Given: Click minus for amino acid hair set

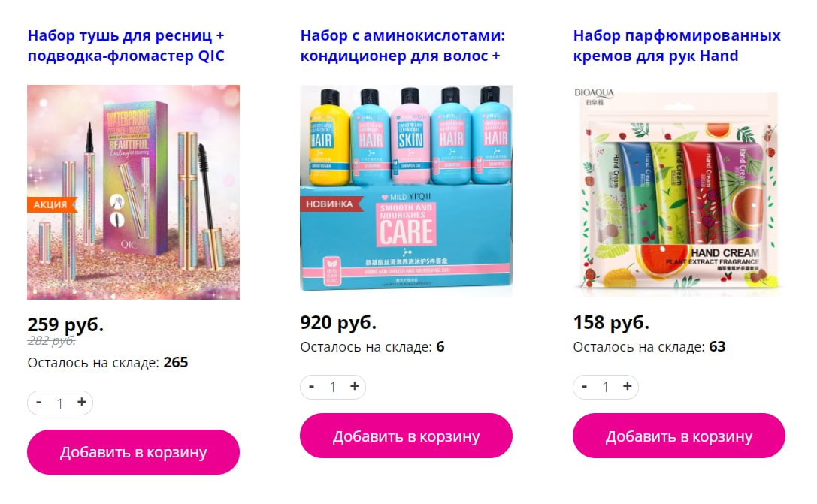Looking at the screenshot, I should (312, 386).
